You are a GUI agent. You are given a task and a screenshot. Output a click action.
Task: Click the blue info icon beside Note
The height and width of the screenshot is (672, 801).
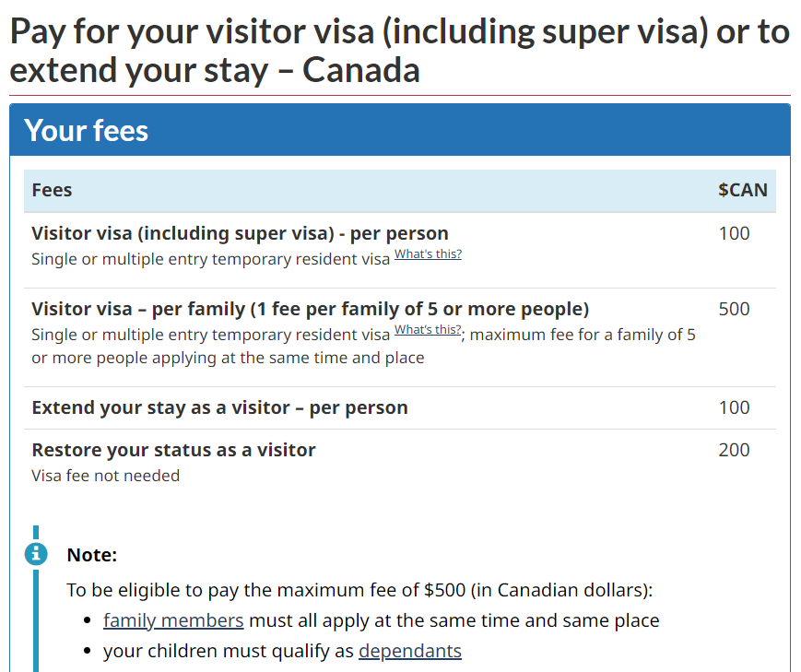(36, 553)
